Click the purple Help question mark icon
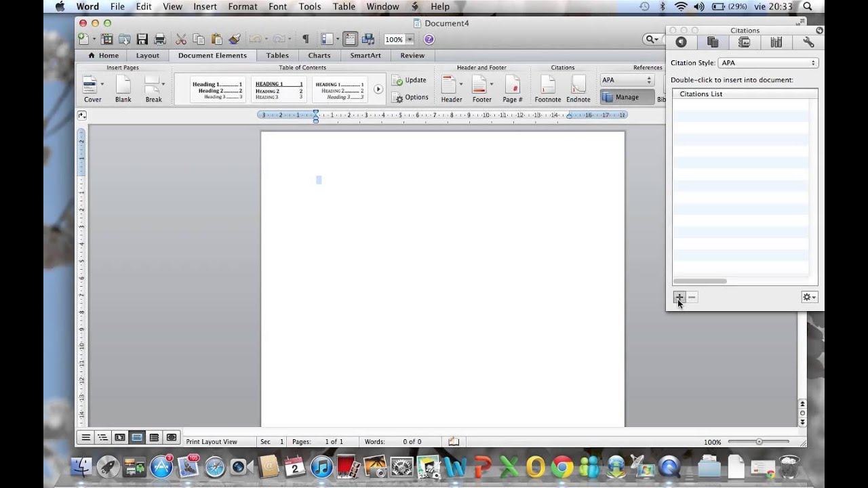The height and width of the screenshot is (488, 868). coord(429,39)
